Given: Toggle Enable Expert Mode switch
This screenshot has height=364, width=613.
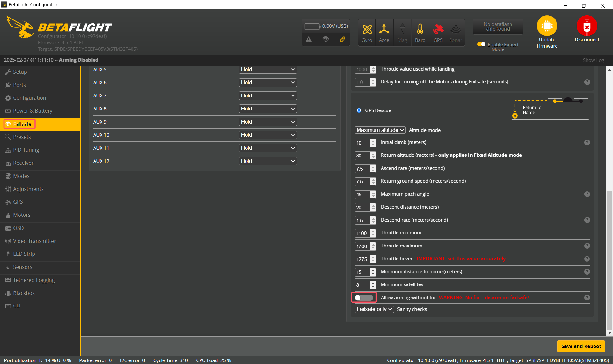Looking at the screenshot, I should pyautogui.click(x=481, y=44).
